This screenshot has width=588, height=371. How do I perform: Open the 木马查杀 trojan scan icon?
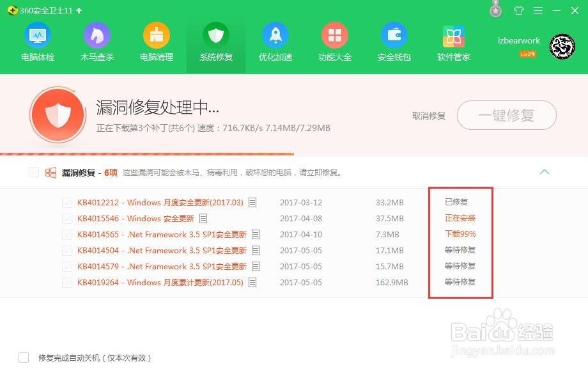(97, 36)
